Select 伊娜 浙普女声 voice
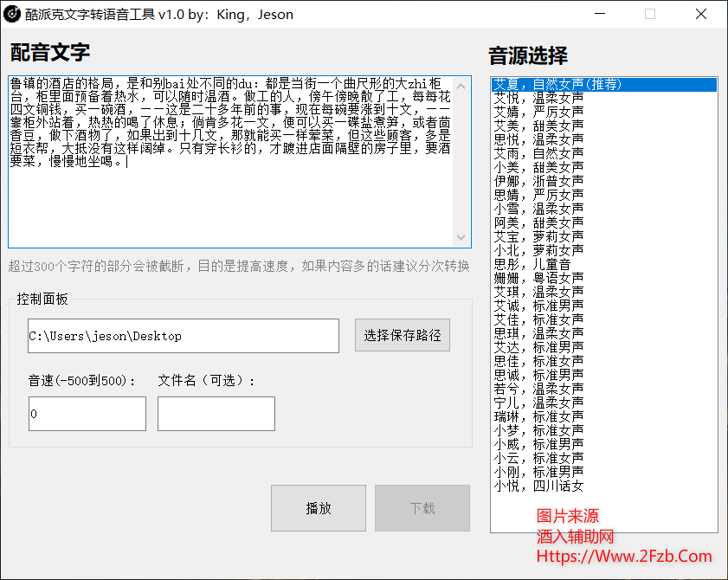728x580 pixels. coord(563,180)
